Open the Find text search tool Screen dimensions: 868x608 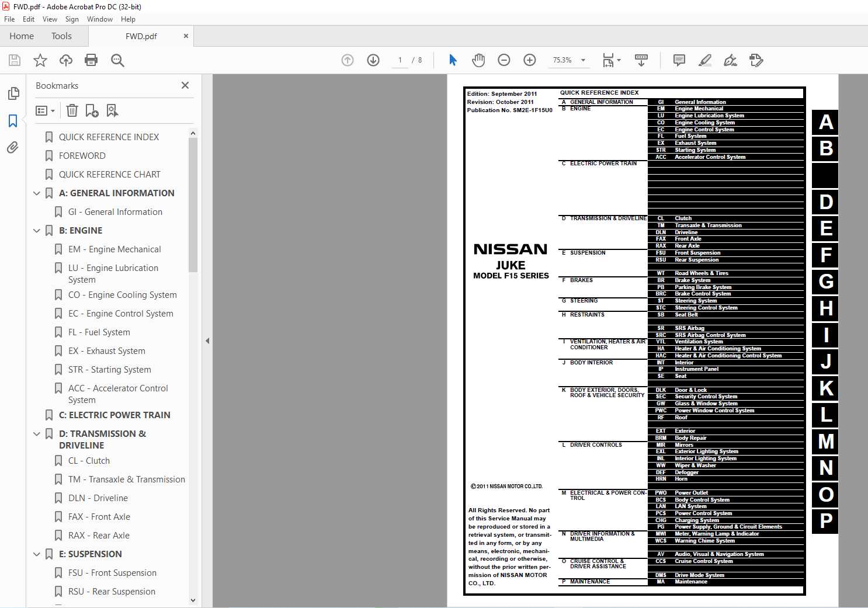pos(117,60)
